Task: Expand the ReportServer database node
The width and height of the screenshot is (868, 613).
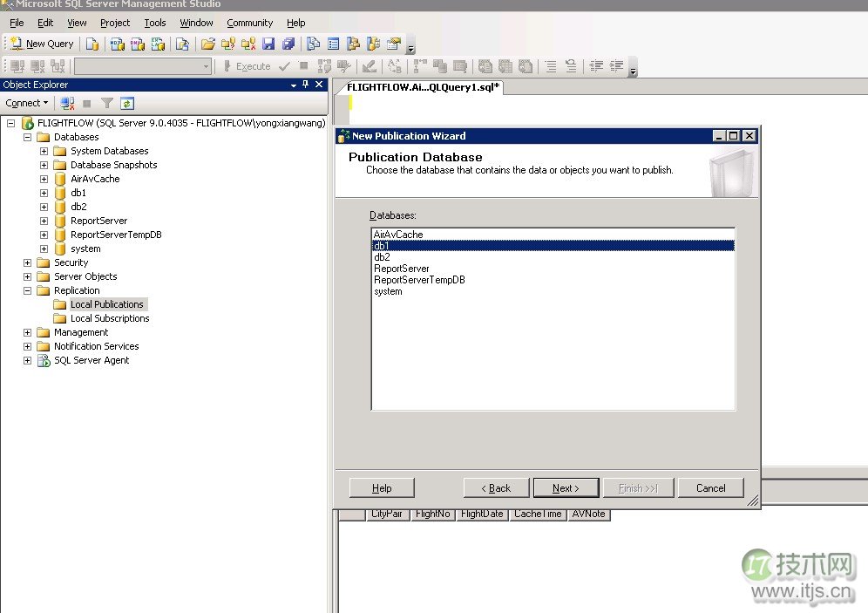Action: 44,221
